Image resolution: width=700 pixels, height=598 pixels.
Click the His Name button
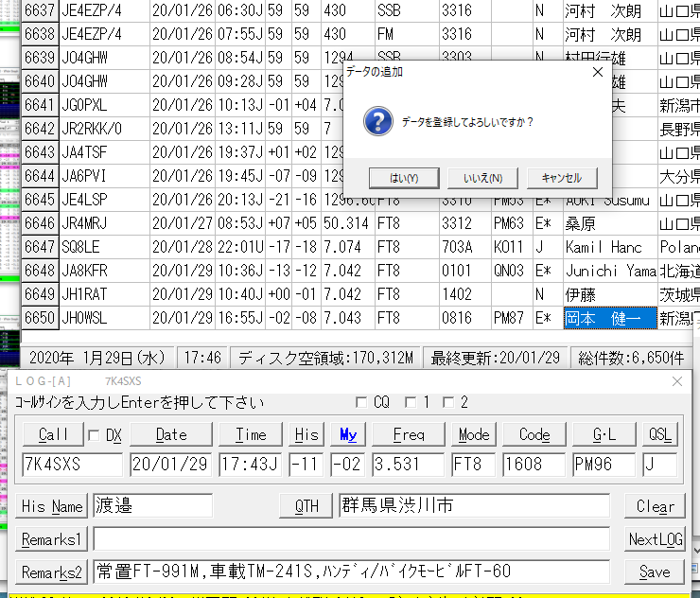(52, 506)
